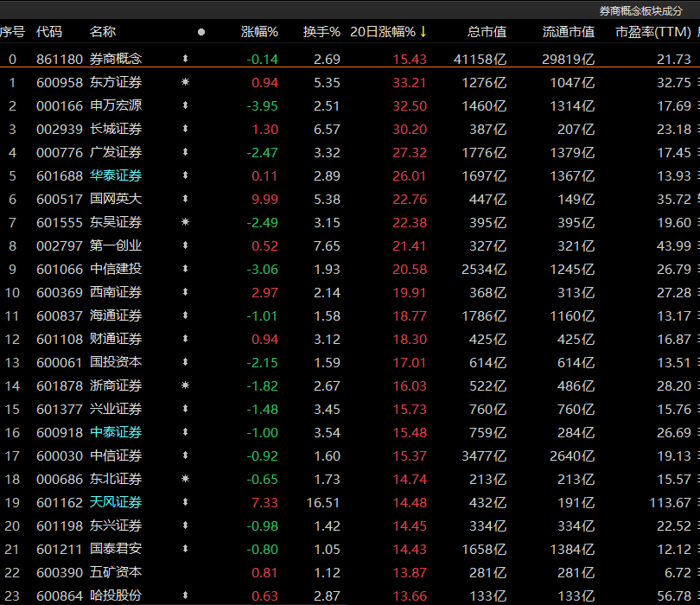The width and height of the screenshot is (700, 605).
Task: Sort by 涨幅% column header
Action: click(x=259, y=32)
